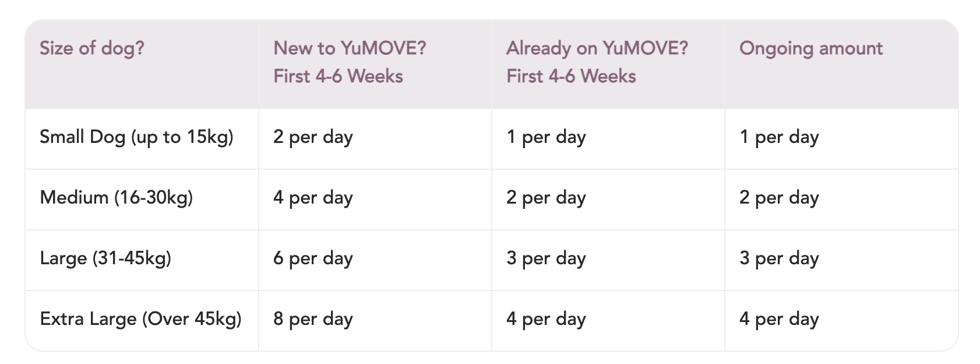Image resolution: width=980 pixels, height=364 pixels.
Task: Select the 'Medium (16-30kg)' row label
Action: pyautogui.click(x=116, y=198)
